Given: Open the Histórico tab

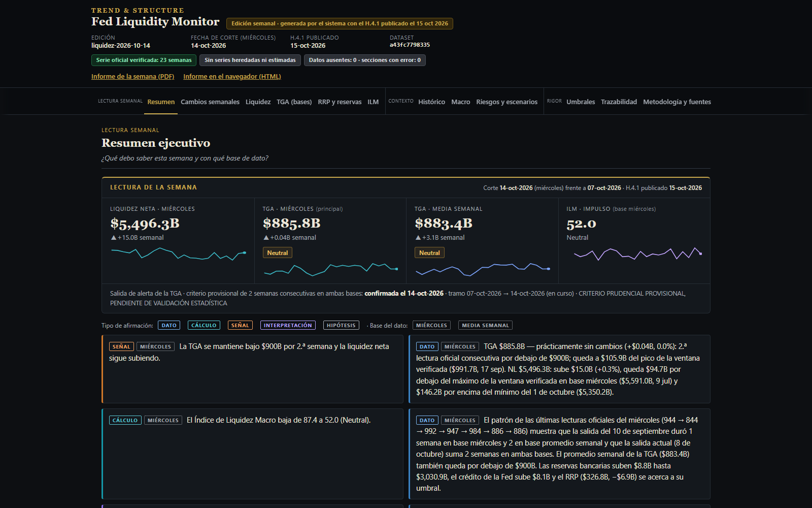Looking at the screenshot, I should [431, 102].
